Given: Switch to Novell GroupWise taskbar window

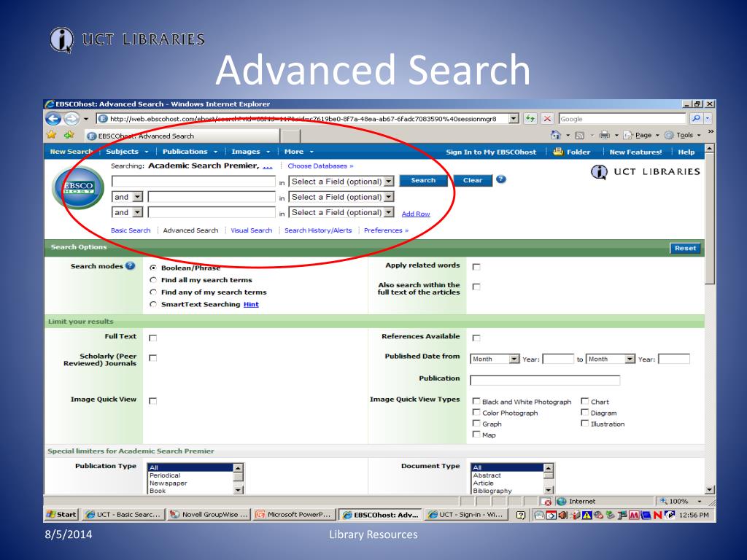Looking at the screenshot, I should [209, 514].
